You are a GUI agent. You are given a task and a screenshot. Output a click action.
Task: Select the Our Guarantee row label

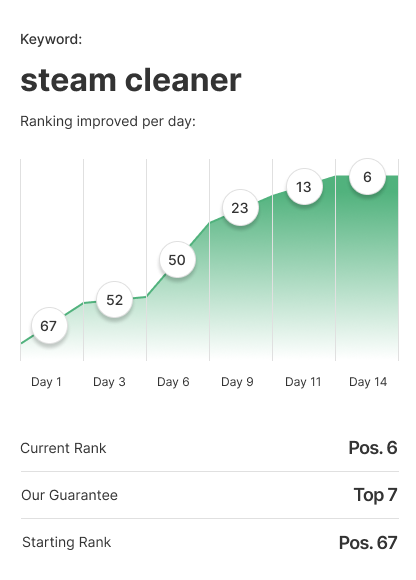pyautogui.click(x=70, y=495)
